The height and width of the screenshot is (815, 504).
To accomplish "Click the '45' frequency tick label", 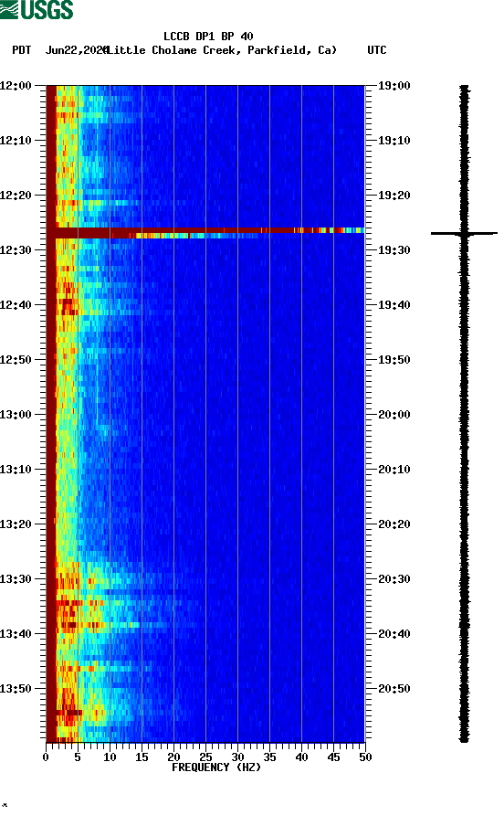I will 333,757.
